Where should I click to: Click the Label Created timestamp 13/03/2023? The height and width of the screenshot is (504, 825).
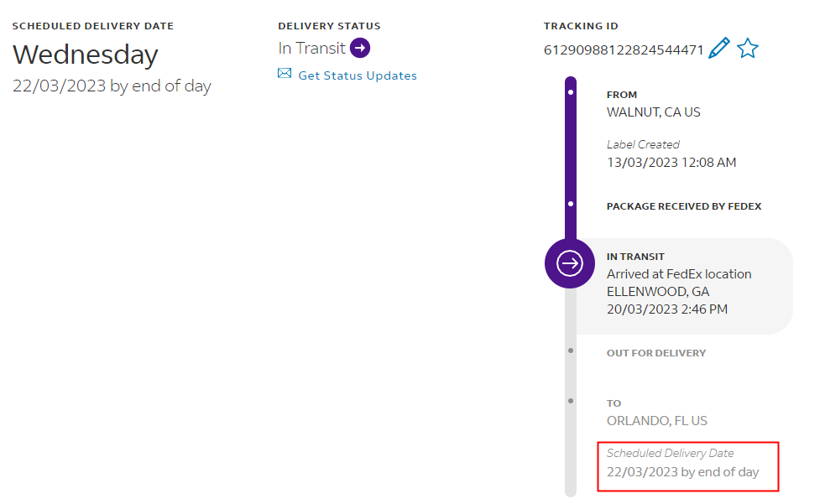(671, 162)
